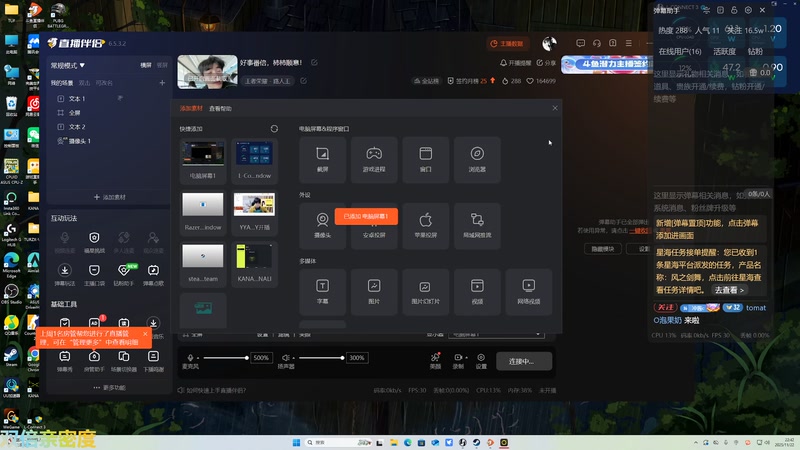
Task: Click the 分享 share option
Action: point(546,63)
